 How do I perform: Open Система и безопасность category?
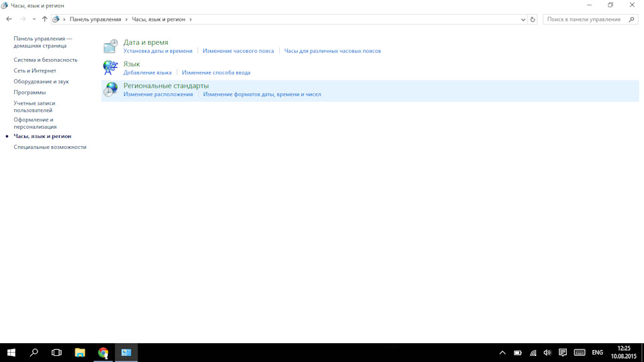45,60
